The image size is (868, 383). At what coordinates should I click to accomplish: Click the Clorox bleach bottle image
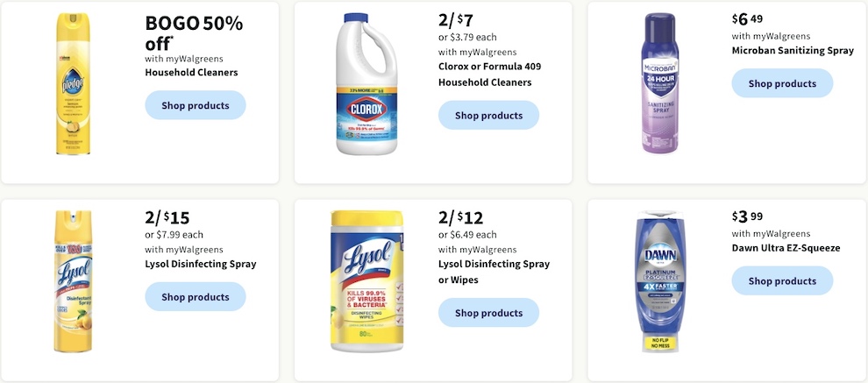(x=366, y=83)
